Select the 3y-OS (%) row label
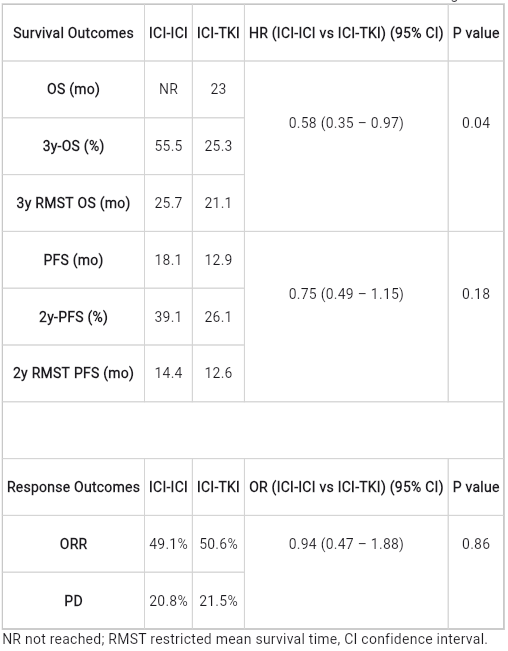 (73, 146)
